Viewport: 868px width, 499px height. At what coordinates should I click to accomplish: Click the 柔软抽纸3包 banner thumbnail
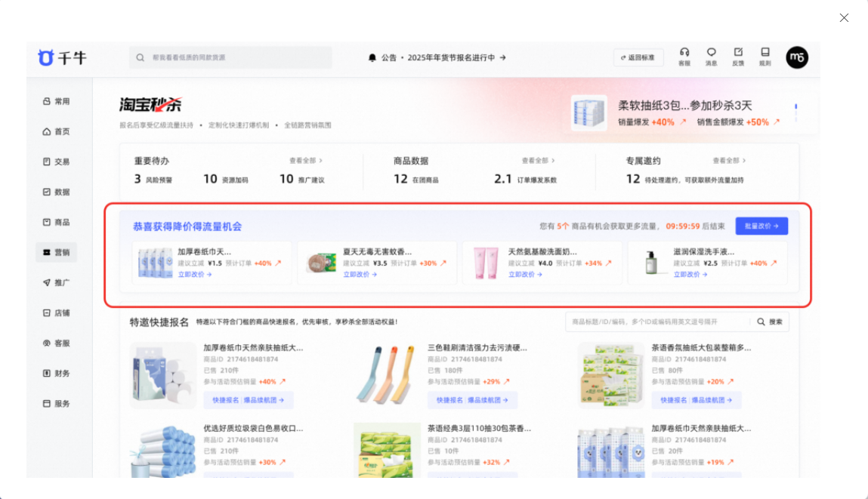[x=589, y=112]
